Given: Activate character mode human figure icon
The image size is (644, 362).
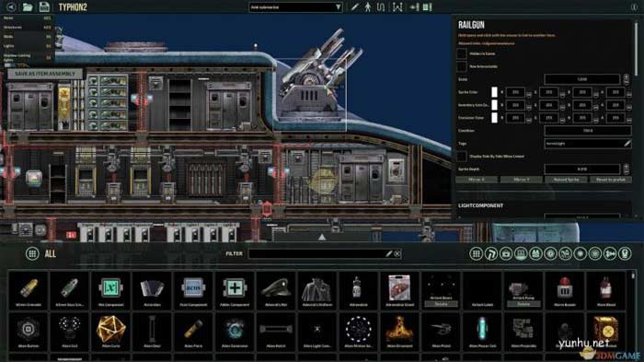Looking at the screenshot, I should [x=368, y=7].
